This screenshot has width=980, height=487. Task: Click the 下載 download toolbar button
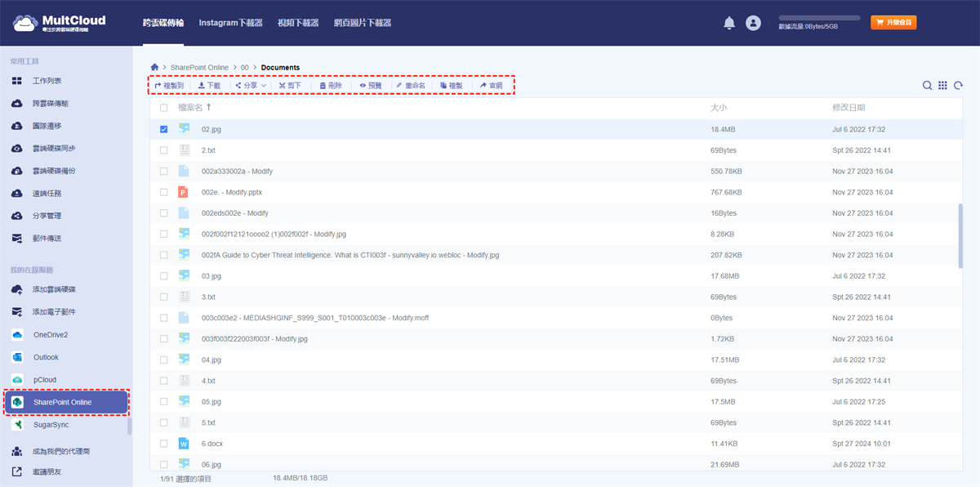coord(209,85)
